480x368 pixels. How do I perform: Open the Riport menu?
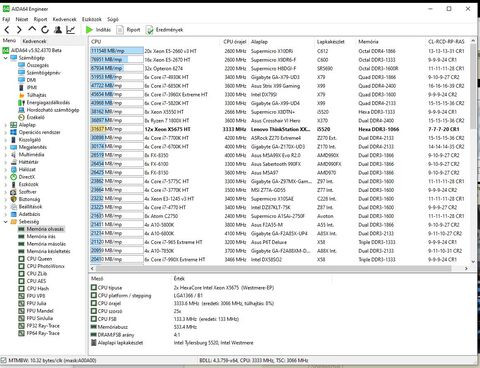point(40,19)
